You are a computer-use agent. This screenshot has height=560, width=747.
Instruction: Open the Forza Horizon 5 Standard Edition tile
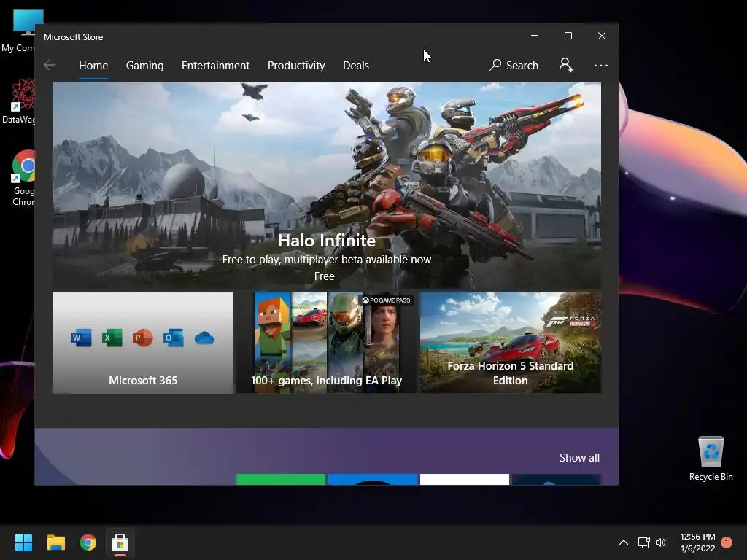coord(510,343)
